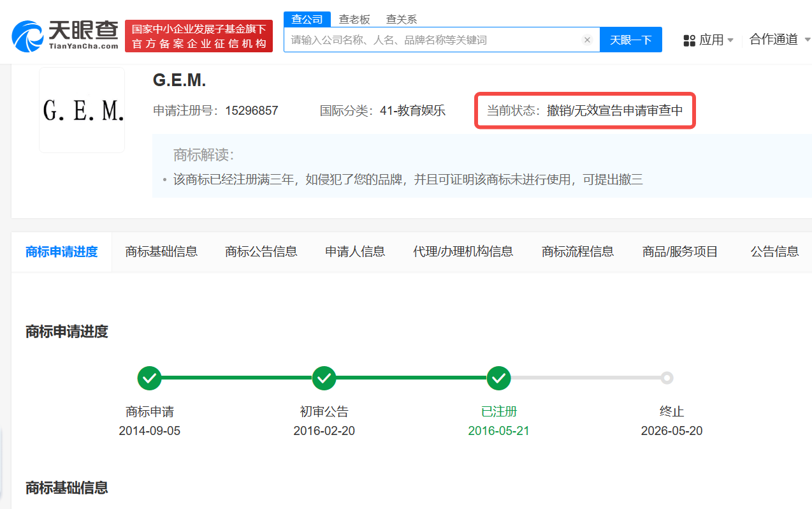Click the blue 天眼一下 search button

(630, 39)
